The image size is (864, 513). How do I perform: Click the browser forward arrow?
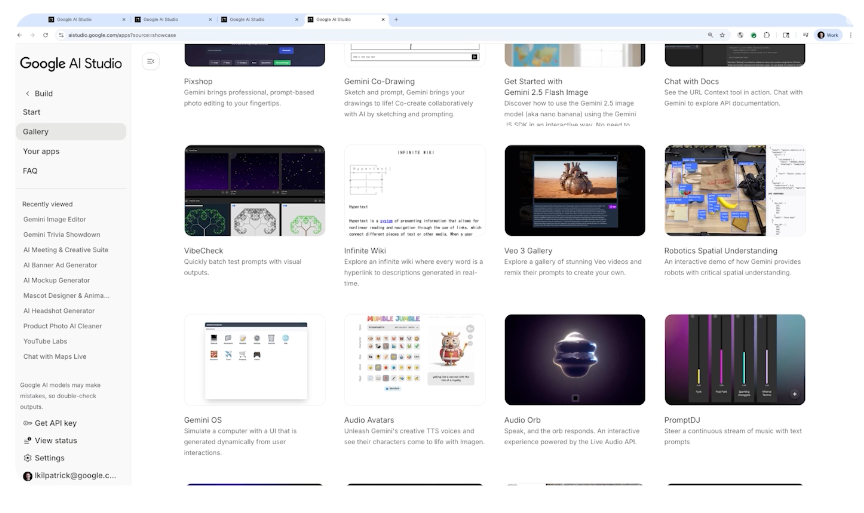[x=33, y=35]
